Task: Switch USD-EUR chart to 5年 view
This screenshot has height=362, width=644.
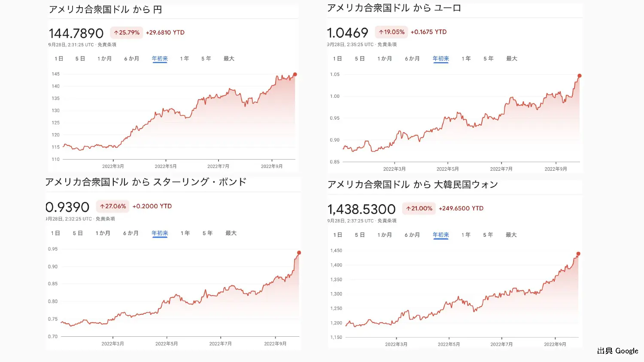Action: 488,58
